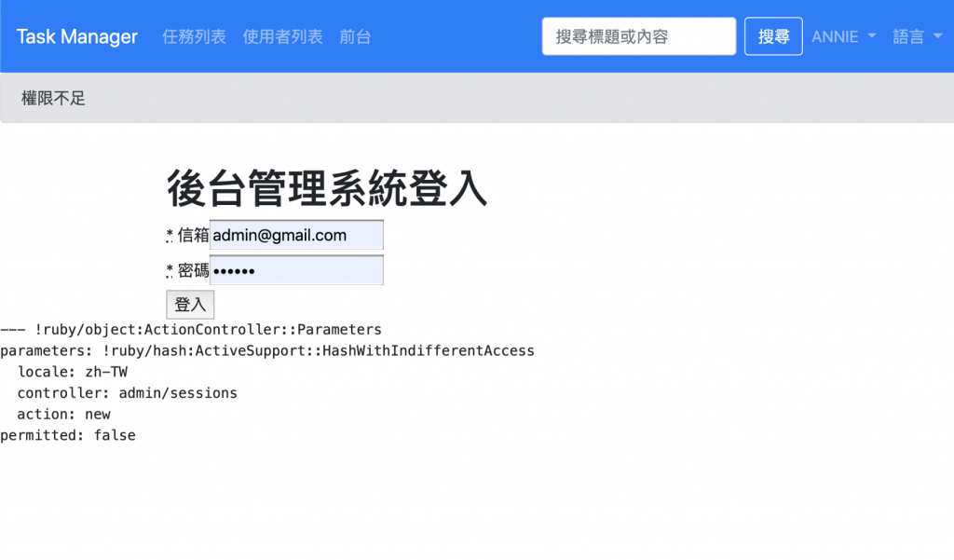954x560 pixels.
Task: Click the ActionController::Parameters debug line
Action: pyautogui.click(x=191, y=330)
